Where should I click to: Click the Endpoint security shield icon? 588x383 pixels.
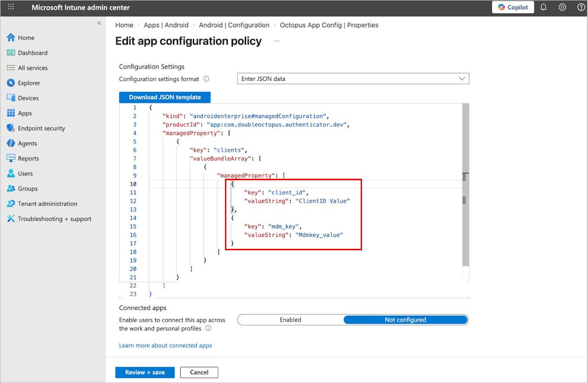click(11, 128)
